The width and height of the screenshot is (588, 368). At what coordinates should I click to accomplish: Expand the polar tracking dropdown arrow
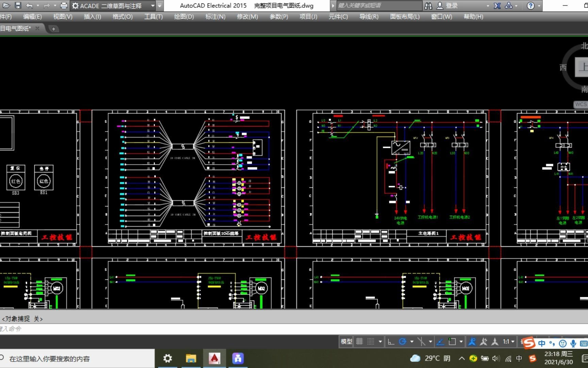(412, 341)
